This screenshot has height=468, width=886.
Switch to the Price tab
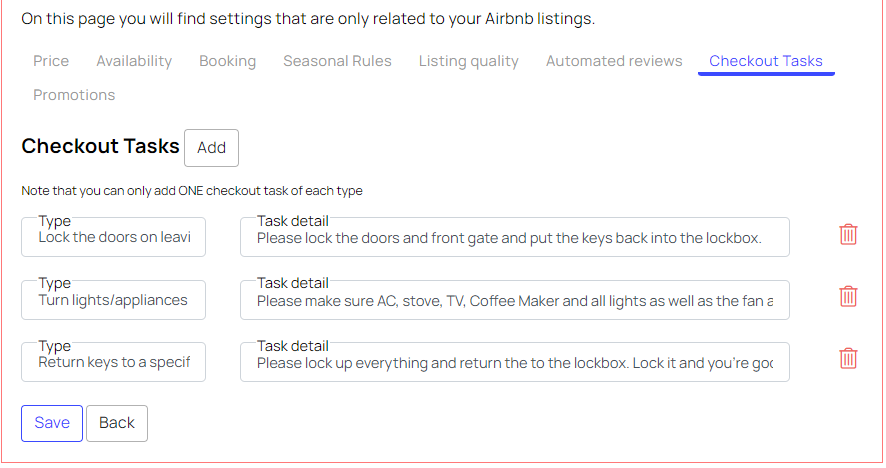point(51,61)
